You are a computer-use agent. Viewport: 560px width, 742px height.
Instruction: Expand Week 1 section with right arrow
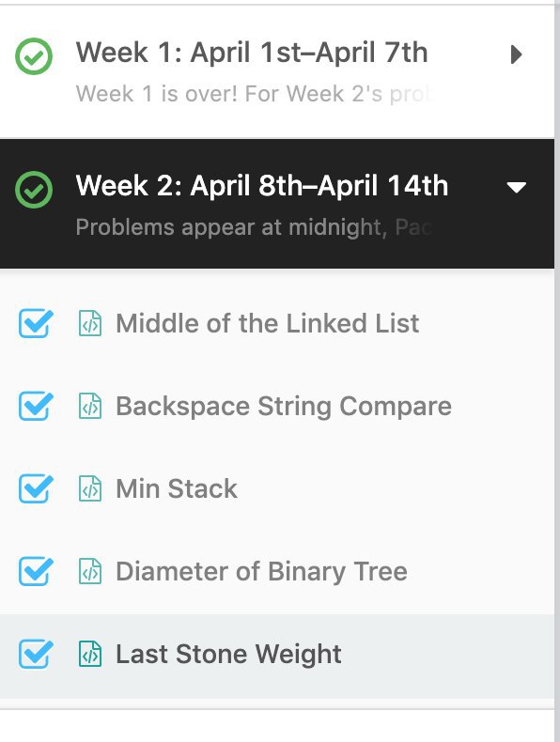[x=517, y=54]
